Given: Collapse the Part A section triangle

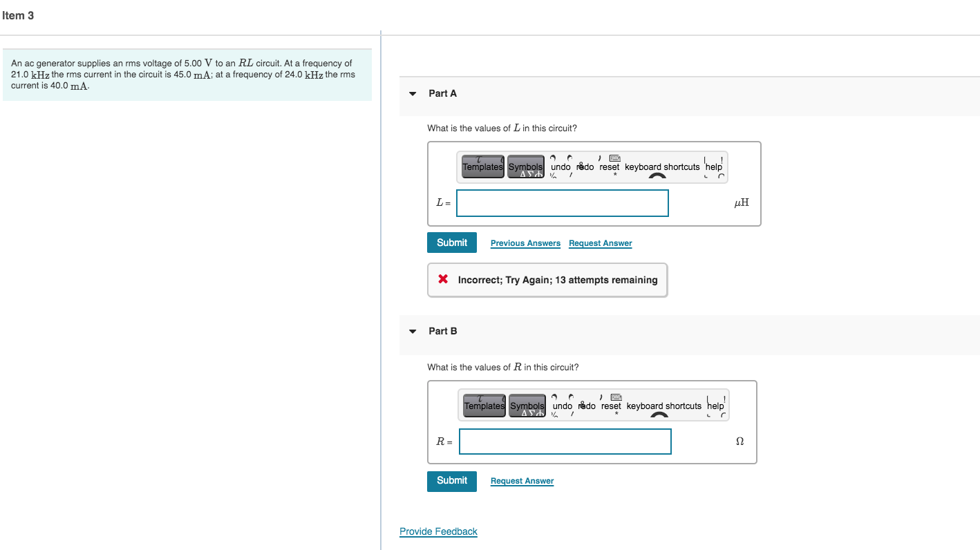Looking at the screenshot, I should click(x=413, y=94).
